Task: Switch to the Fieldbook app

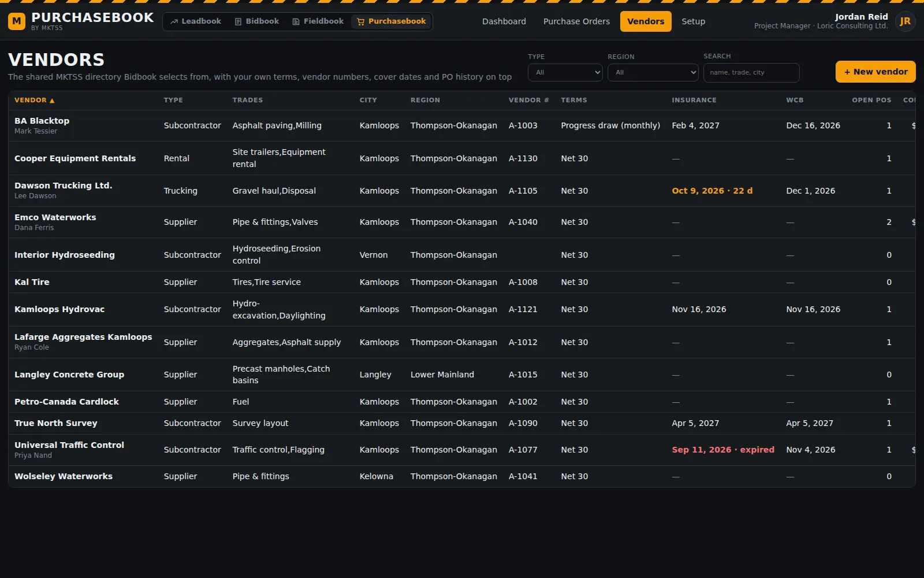Action: coord(318,21)
